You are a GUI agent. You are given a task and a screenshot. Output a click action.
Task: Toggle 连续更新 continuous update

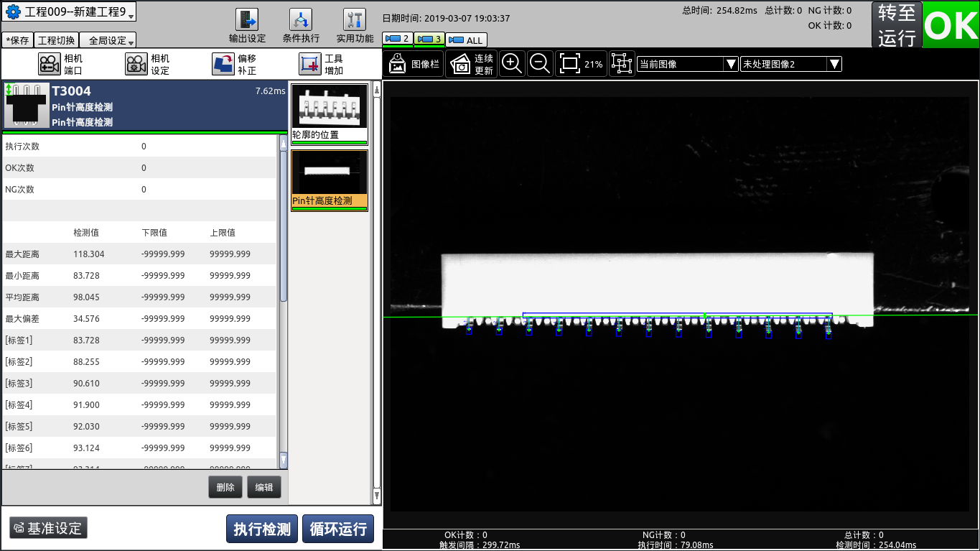point(472,64)
